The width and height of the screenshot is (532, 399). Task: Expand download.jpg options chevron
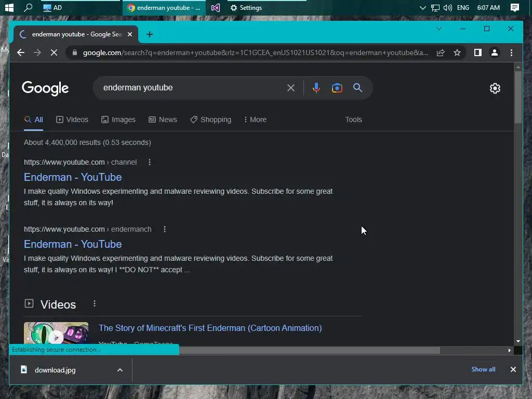120,370
